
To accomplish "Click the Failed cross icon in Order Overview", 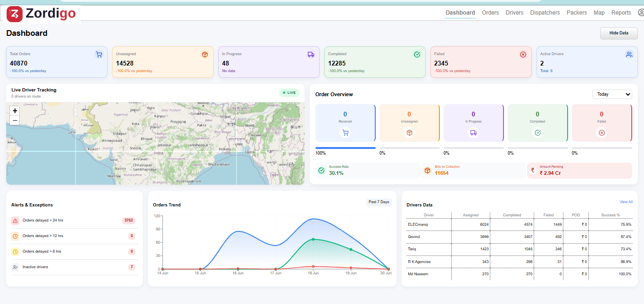I will (602, 133).
